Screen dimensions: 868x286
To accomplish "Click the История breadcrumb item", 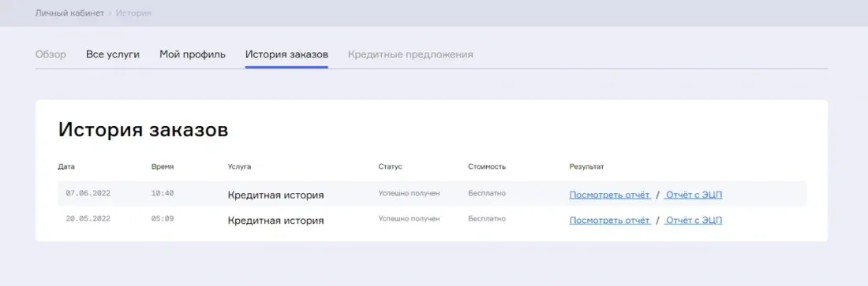I will [x=133, y=13].
